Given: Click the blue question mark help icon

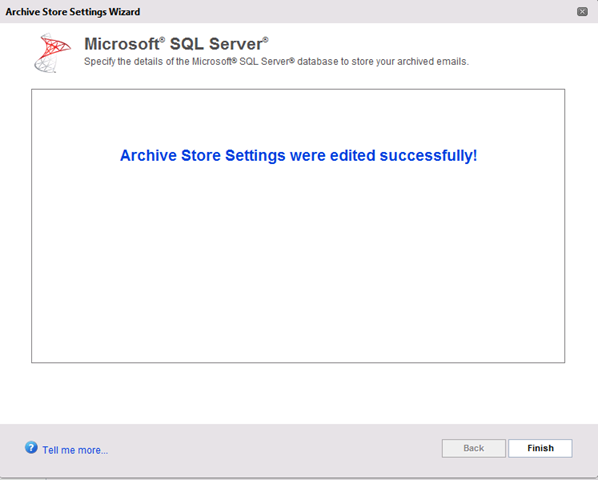Looking at the screenshot, I should 31,447.
